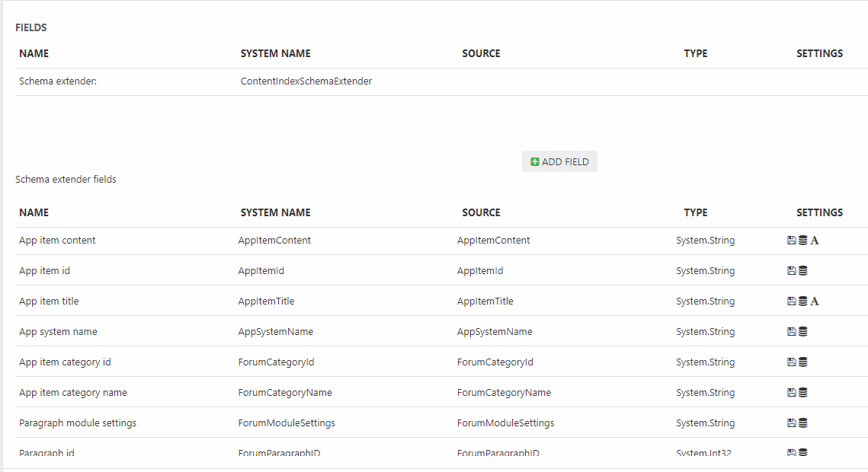Click the stored icon for Paragraph module settings
This screenshot has height=472, width=868.
point(791,423)
